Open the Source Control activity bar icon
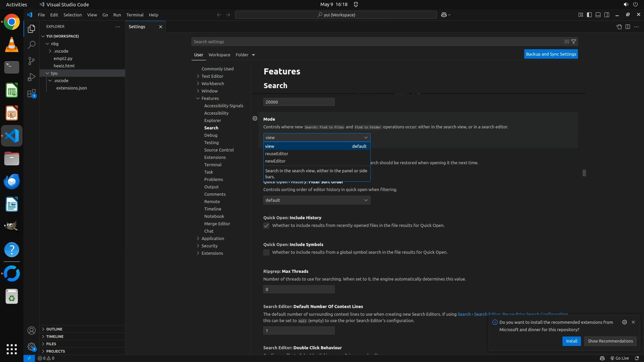Screen dimensions: 644x362 tap(31, 61)
